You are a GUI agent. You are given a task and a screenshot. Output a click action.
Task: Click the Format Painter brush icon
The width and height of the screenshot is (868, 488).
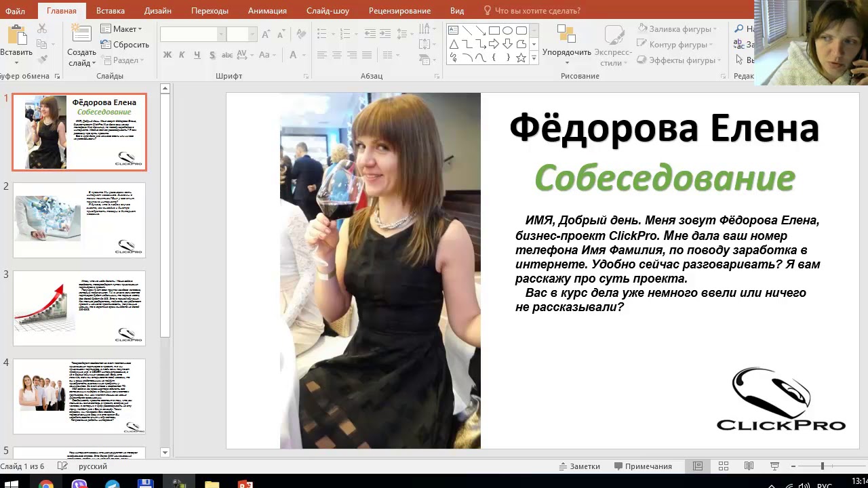42,60
